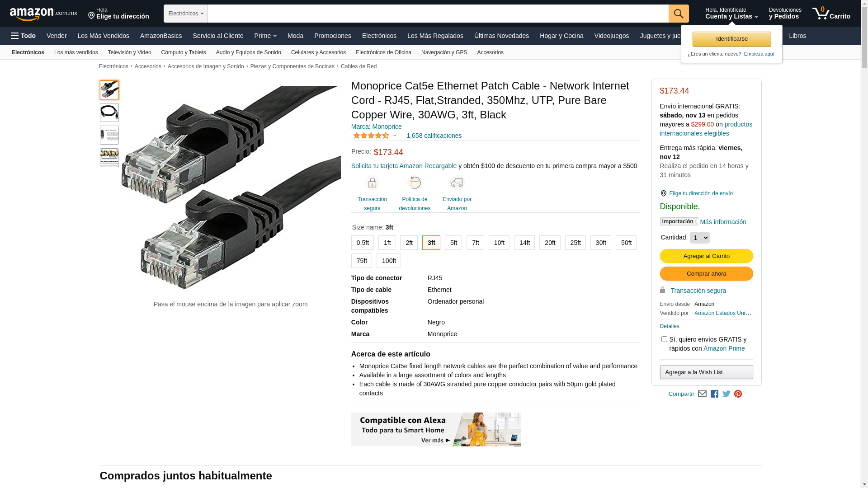
Task: Open the shopping cart icon
Action: 831,14
